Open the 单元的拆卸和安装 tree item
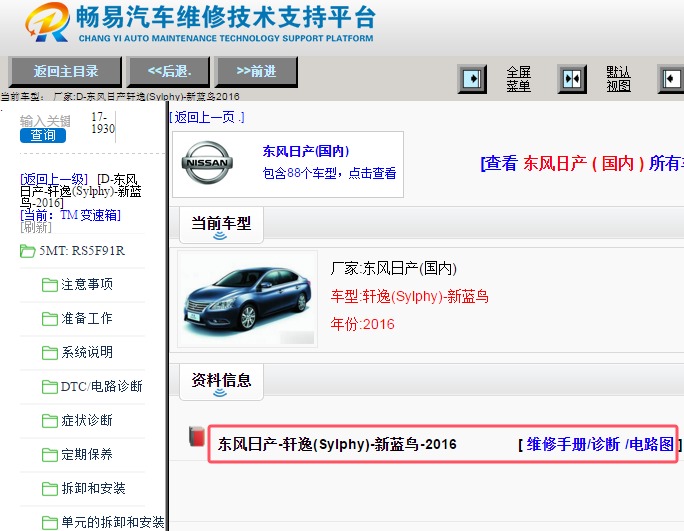This screenshot has width=684, height=531. coord(113,522)
